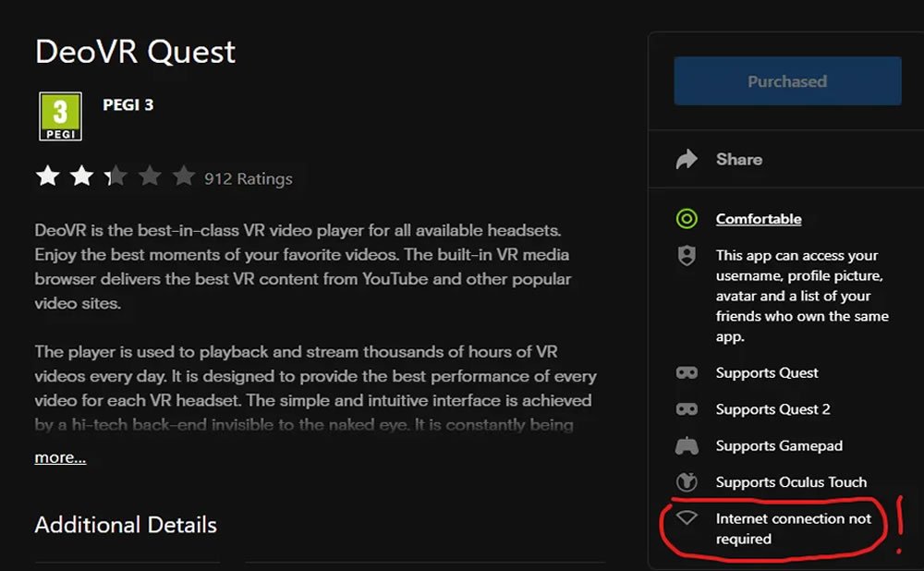Click the app data access notice text

[802, 296]
